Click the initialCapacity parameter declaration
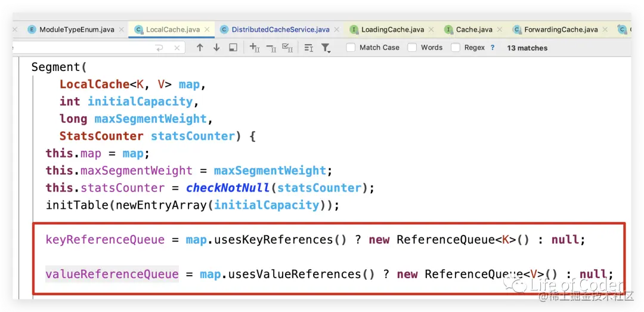 [140, 101]
